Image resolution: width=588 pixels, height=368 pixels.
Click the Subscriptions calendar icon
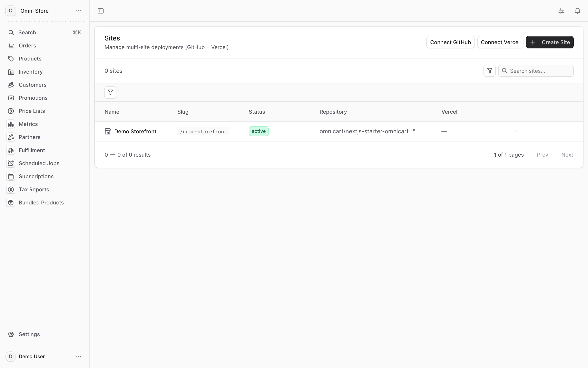coord(11,176)
